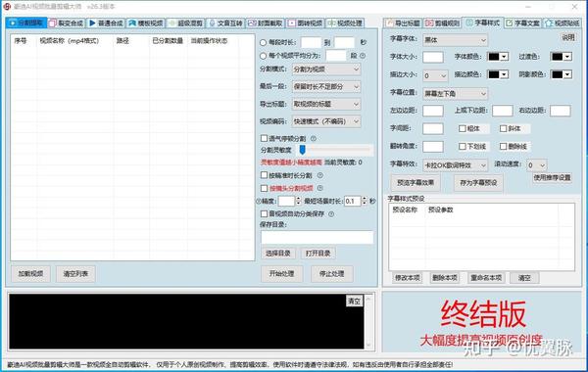Expand the 导出标题 dropdown with 取视频的标题

coord(326,104)
